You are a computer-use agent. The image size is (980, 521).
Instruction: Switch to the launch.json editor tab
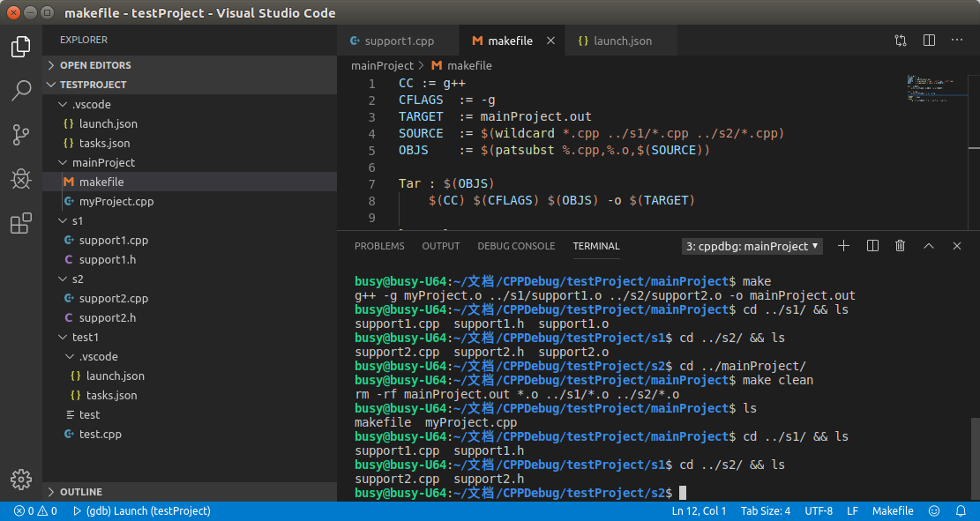click(x=621, y=41)
